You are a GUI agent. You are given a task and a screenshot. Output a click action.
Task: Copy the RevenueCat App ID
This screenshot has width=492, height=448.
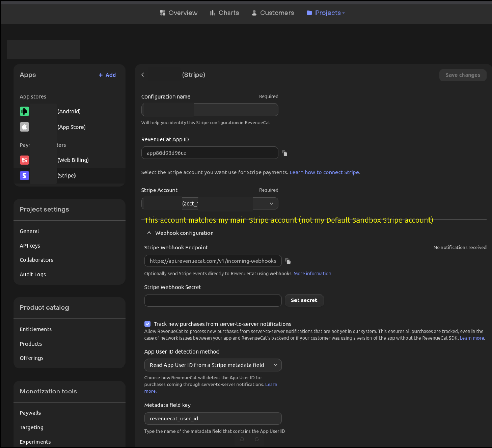point(285,153)
